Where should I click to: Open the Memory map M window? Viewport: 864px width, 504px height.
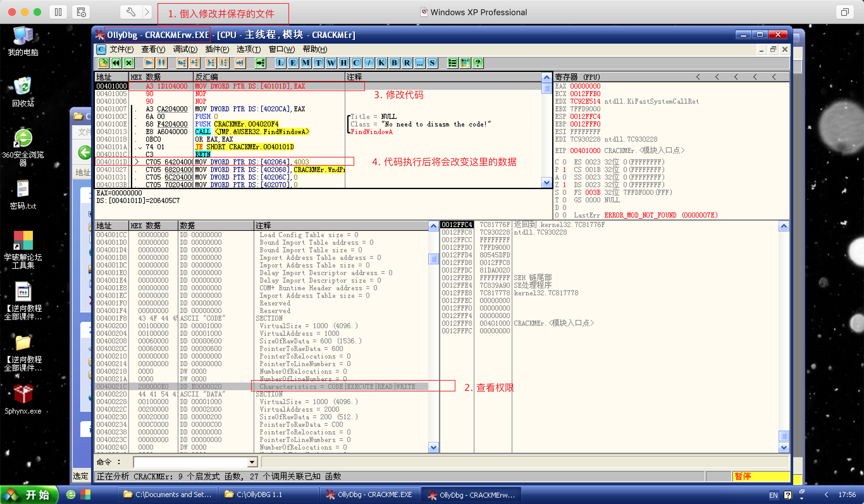(x=305, y=63)
